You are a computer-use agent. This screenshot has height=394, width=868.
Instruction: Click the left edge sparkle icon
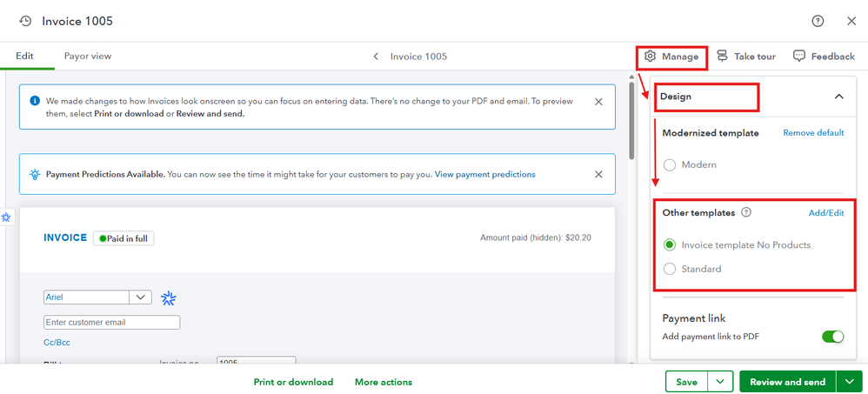tap(7, 217)
